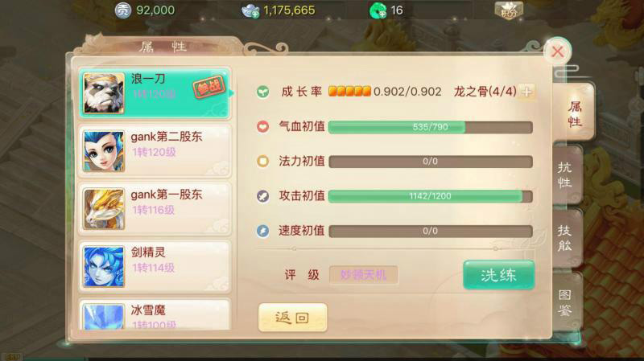This screenshot has width=644, height=361.
Task: Switch to the 技能 side tab
Action: click(566, 238)
